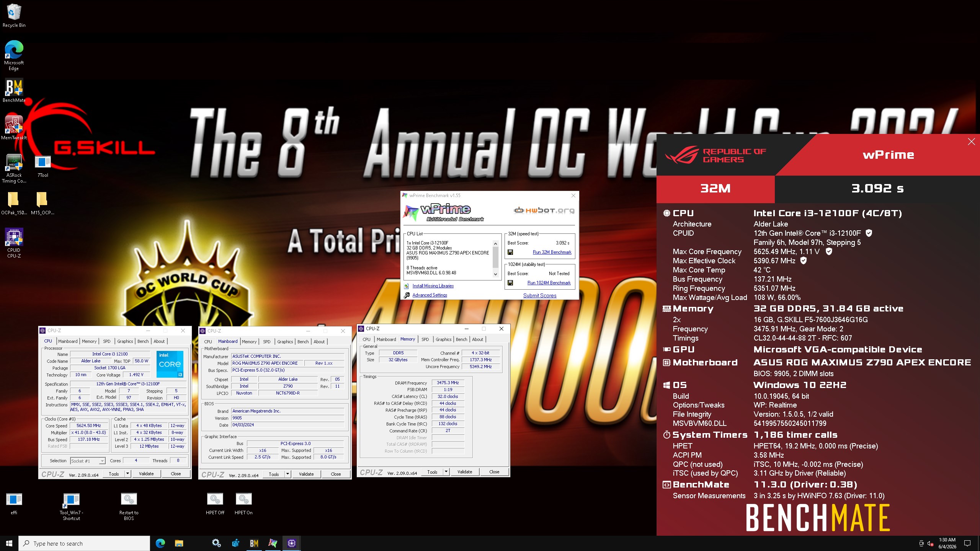The height and width of the screenshot is (551, 980).
Task: Open the Windows Start menu
Action: 9,543
